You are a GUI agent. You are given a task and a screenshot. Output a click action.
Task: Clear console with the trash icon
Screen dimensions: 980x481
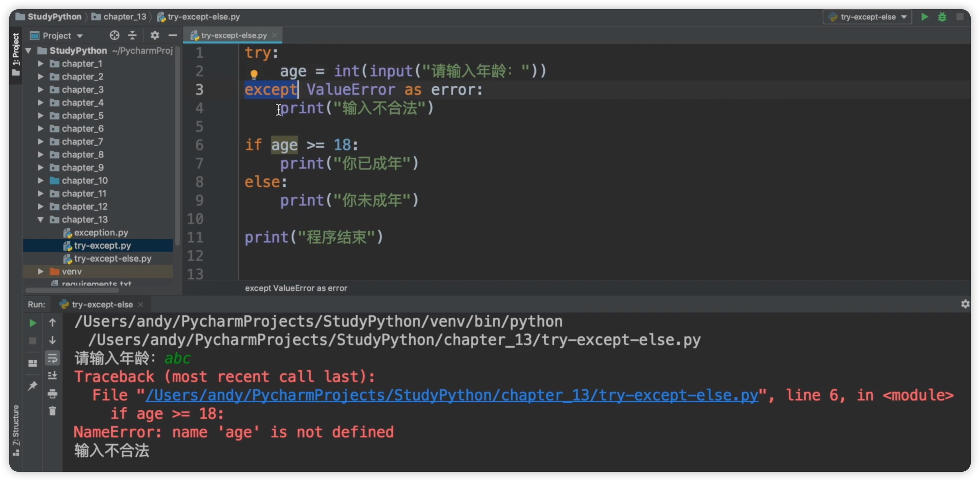pos(53,411)
